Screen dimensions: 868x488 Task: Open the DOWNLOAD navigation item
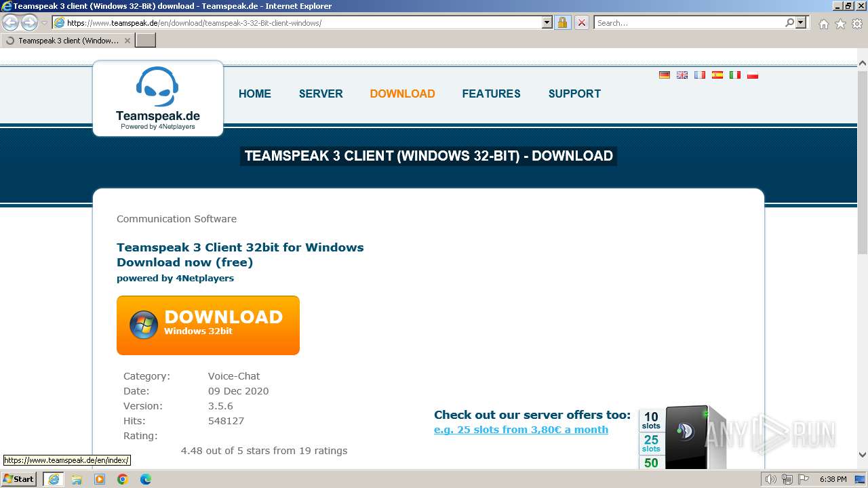[x=403, y=94]
